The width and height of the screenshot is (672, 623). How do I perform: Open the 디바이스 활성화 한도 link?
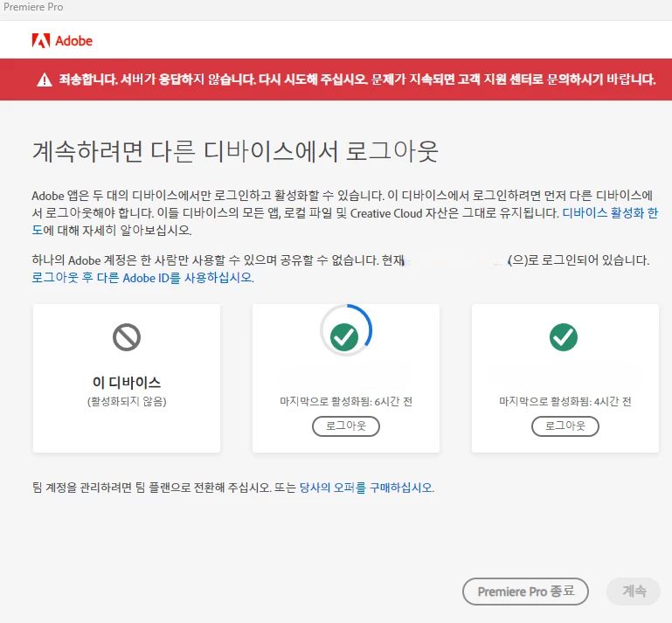tap(610, 213)
